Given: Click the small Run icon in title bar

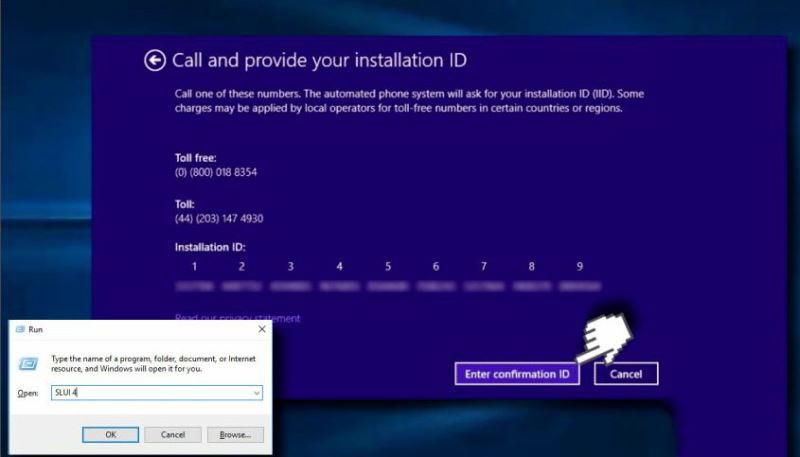Looking at the screenshot, I should click(19, 329).
